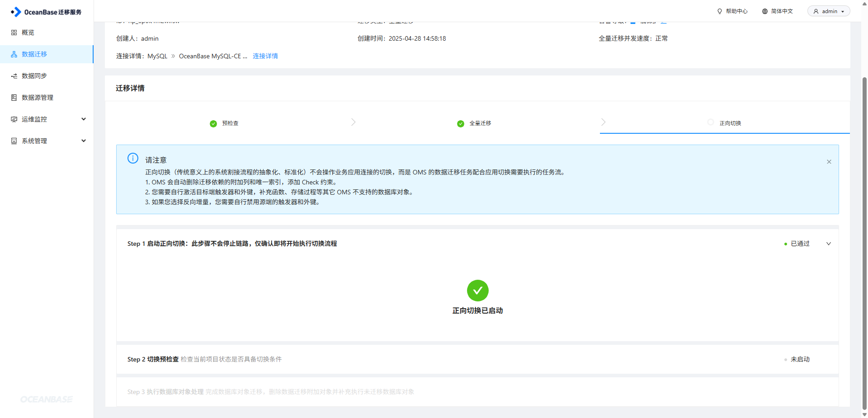
Task: Click creation time 2025-04-28 14:58:18
Action: tap(417, 38)
